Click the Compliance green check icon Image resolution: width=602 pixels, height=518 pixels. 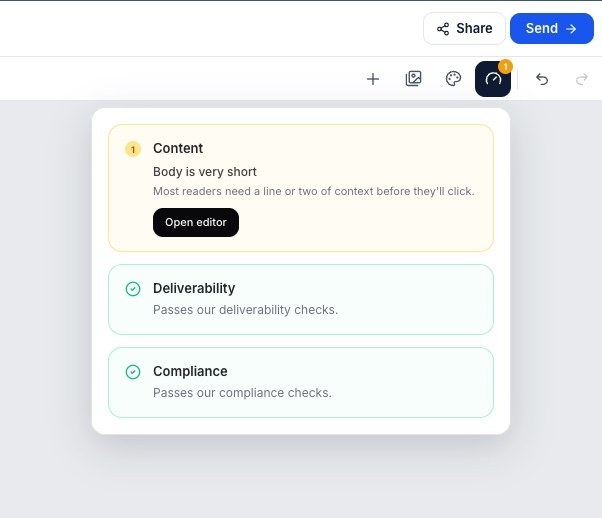coord(133,372)
